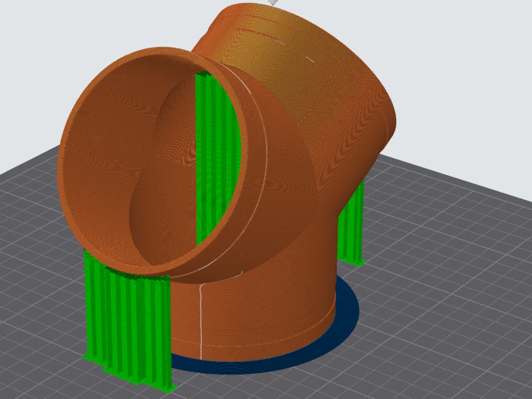The height and width of the screenshot is (399, 532).
Task: Click the white seam line on the lower pipe
Action: [x=201, y=322]
